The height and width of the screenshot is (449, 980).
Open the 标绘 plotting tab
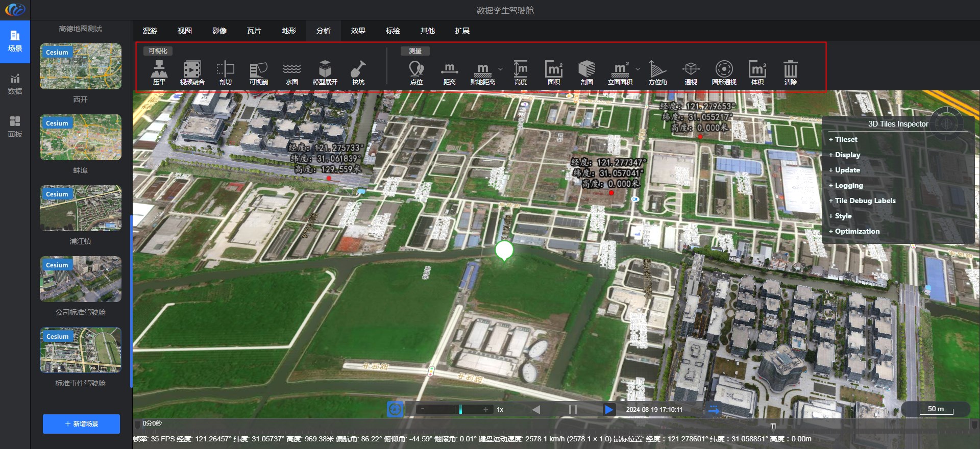click(x=393, y=31)
